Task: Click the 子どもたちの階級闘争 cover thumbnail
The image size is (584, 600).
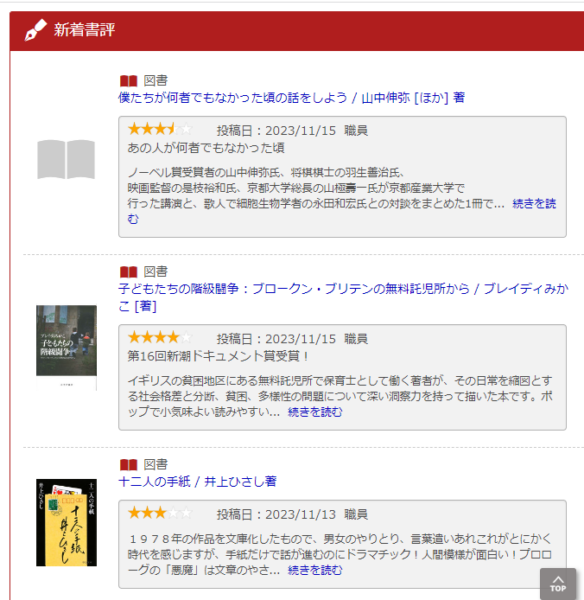Action: point(66,347)
